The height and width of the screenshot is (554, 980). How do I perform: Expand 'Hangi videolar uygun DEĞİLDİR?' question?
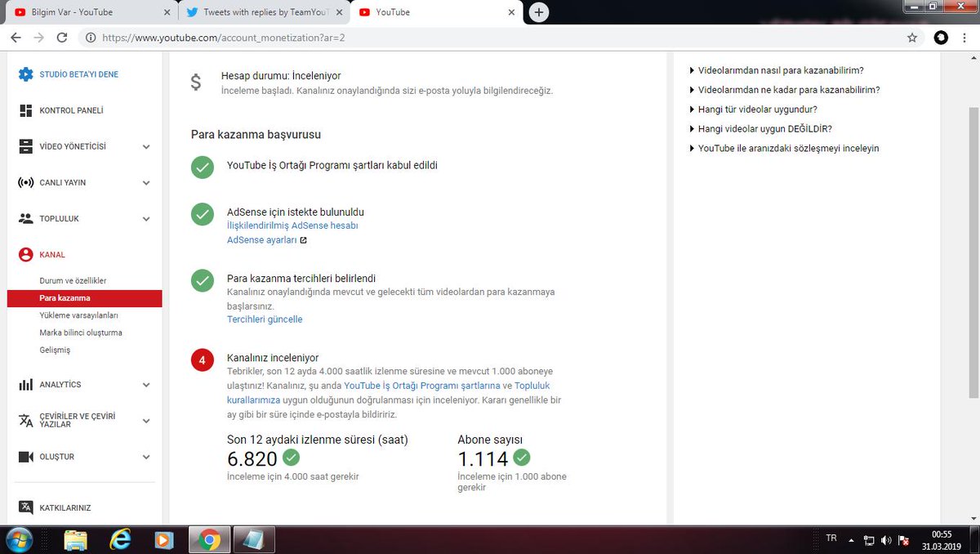pyautogui.click(x=760, y=128)
